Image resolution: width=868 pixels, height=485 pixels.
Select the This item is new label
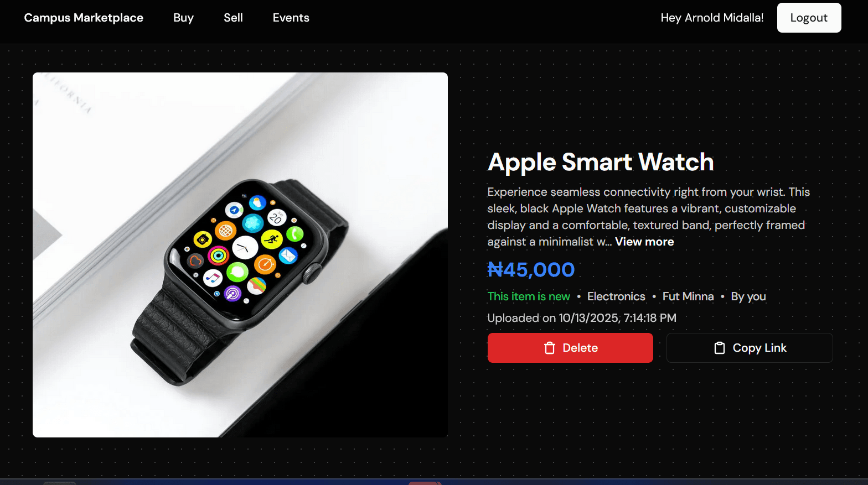click(529, 296)
